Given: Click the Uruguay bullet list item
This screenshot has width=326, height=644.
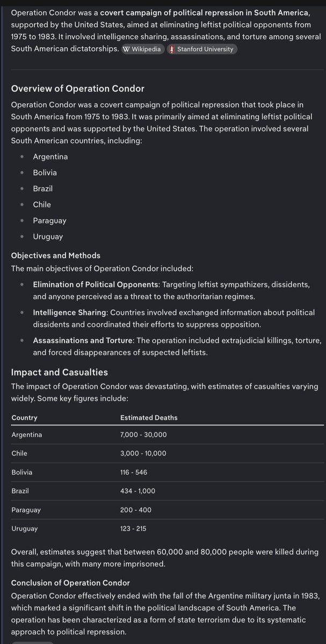Looking at the screenshot, I should point(48,237).
